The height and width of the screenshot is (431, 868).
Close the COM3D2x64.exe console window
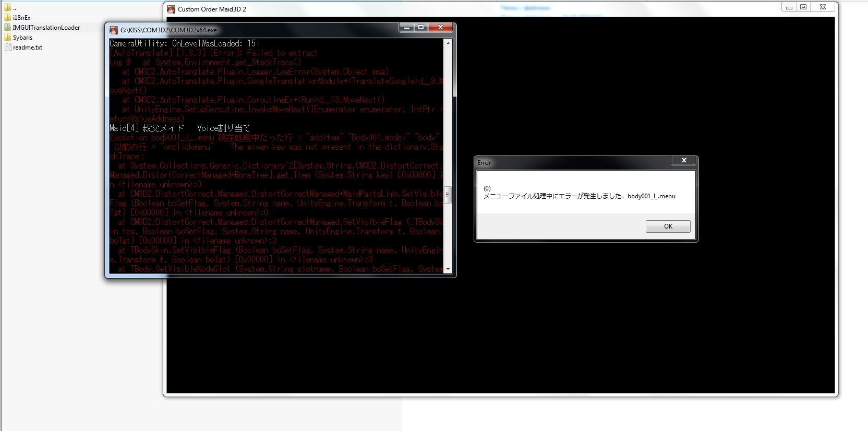point(441,28)
